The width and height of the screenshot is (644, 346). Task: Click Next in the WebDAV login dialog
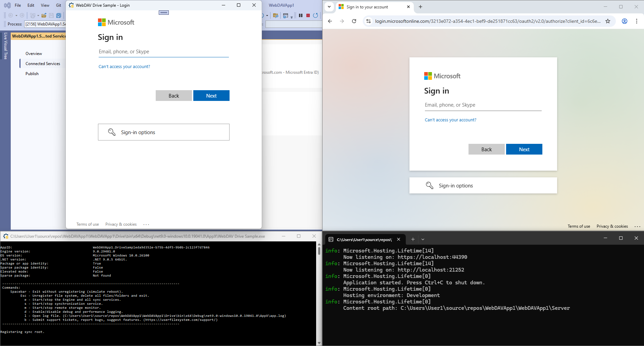pyautogui.click(x=211, y=96)
